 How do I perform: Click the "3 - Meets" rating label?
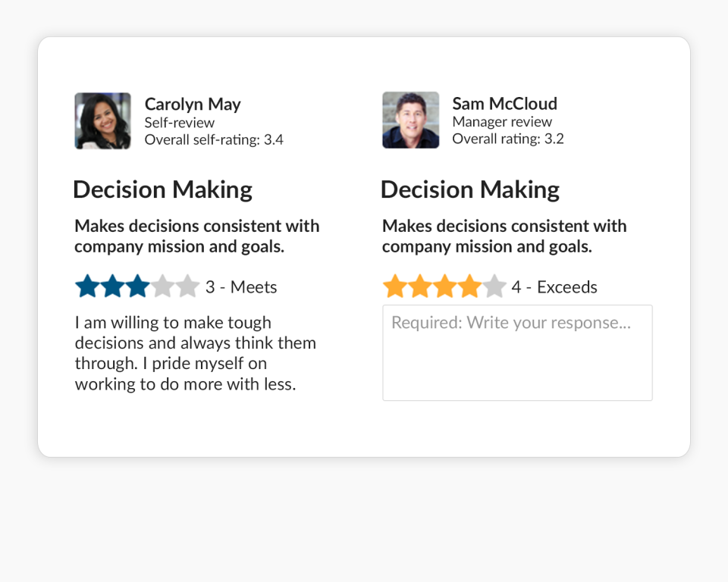click(x=241, y=287)
